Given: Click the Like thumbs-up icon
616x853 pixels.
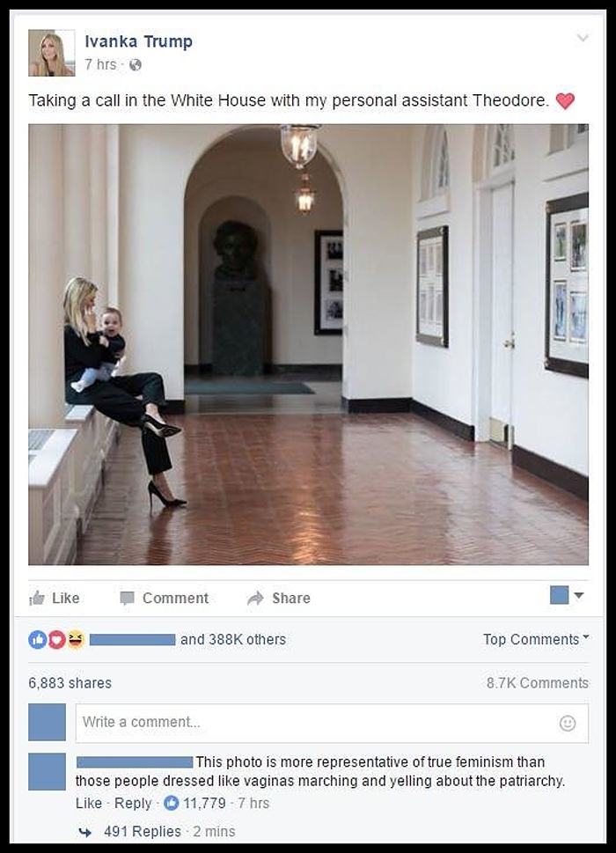Looking at the screenshot, I should pyautogui.click(x=37, y=599).
